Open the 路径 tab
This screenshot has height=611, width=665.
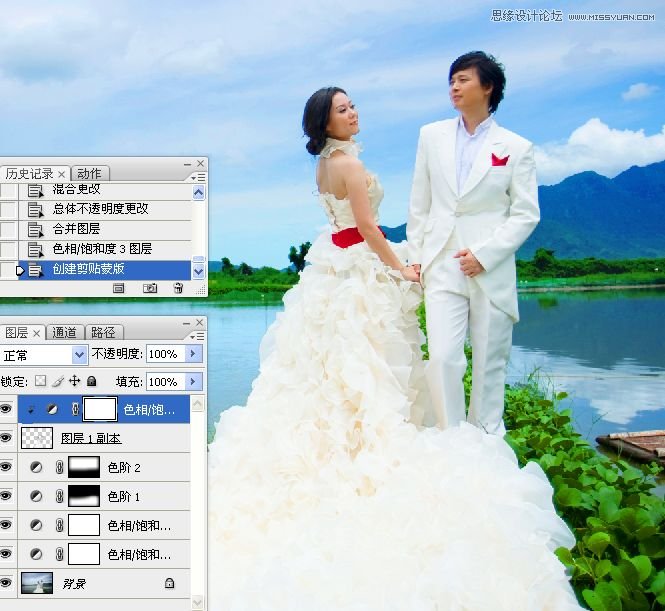click(x=103, y=332)
